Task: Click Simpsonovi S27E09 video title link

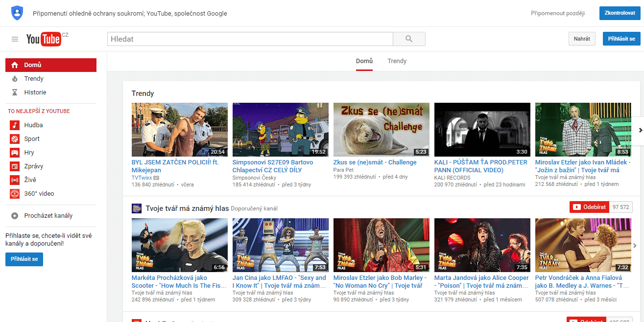Action: [x=273, y=166]
